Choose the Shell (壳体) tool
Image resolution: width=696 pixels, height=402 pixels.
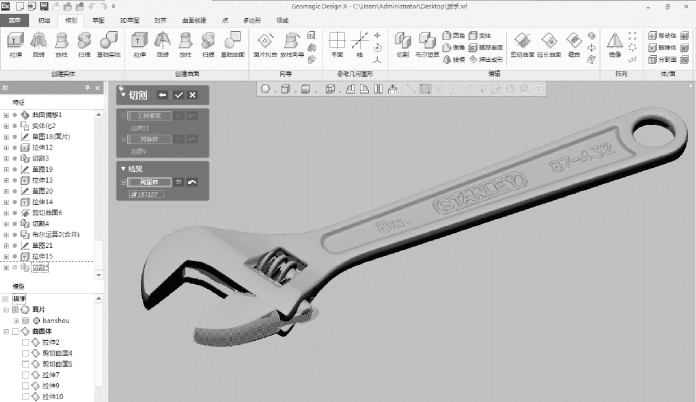pyautogui.click(x=480, y=35)
